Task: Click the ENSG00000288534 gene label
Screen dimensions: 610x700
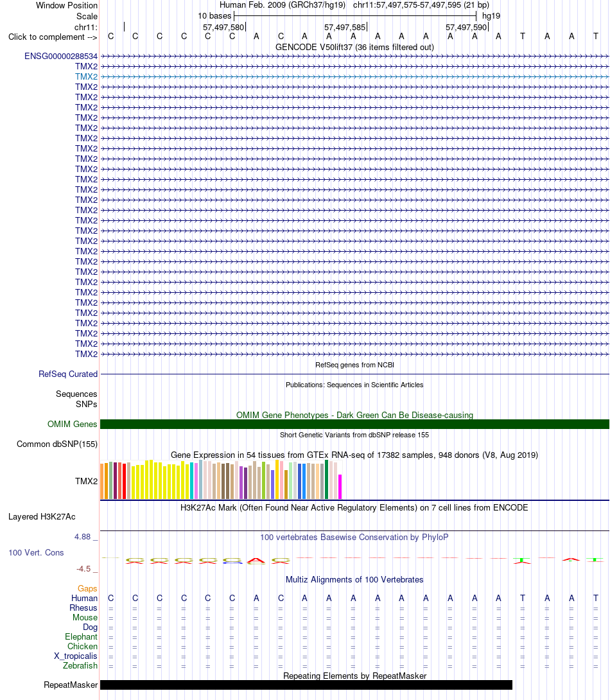Action: (61, 57)
